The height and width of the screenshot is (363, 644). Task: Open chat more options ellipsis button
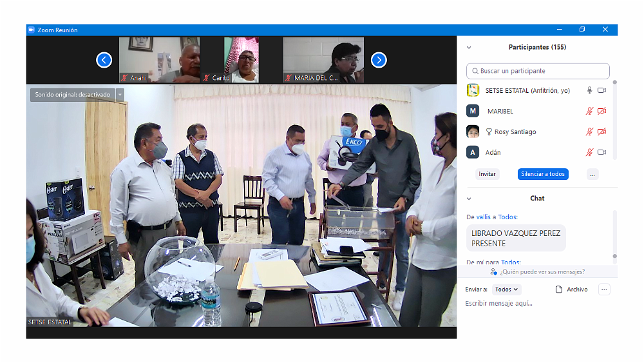click(x=604, y=289)
